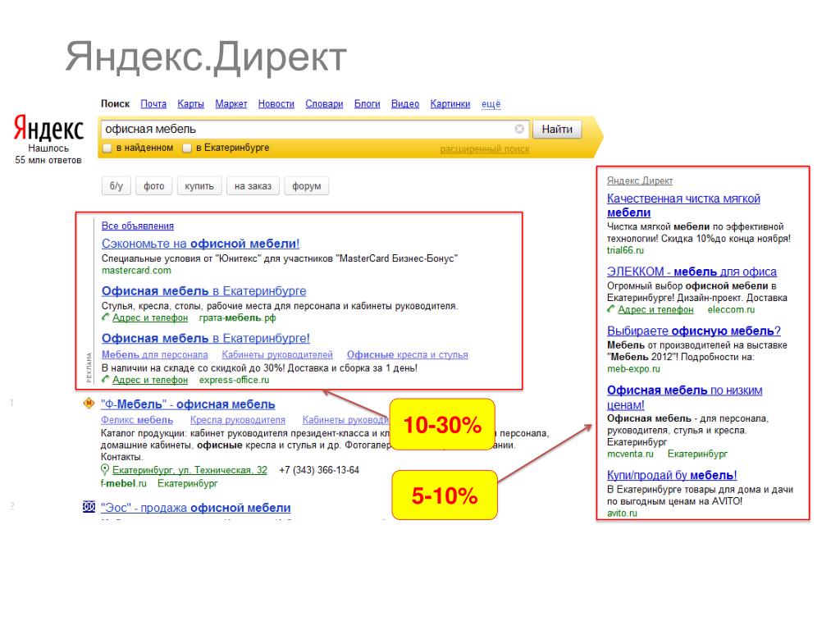Open address 'Екатеринбург, ул. Техническая, 32'
Viewport: 840px width, 630px height.
[189, 470]
